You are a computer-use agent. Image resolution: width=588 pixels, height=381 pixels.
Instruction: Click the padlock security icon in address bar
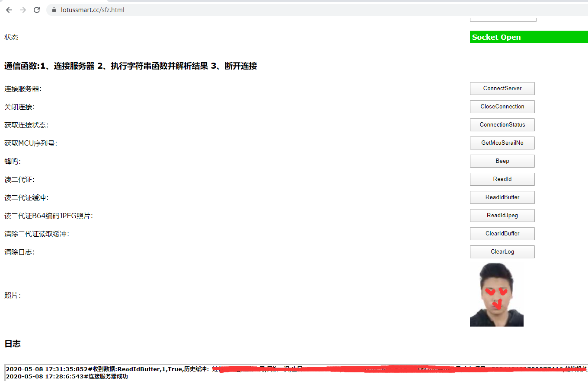coord(53,10)
